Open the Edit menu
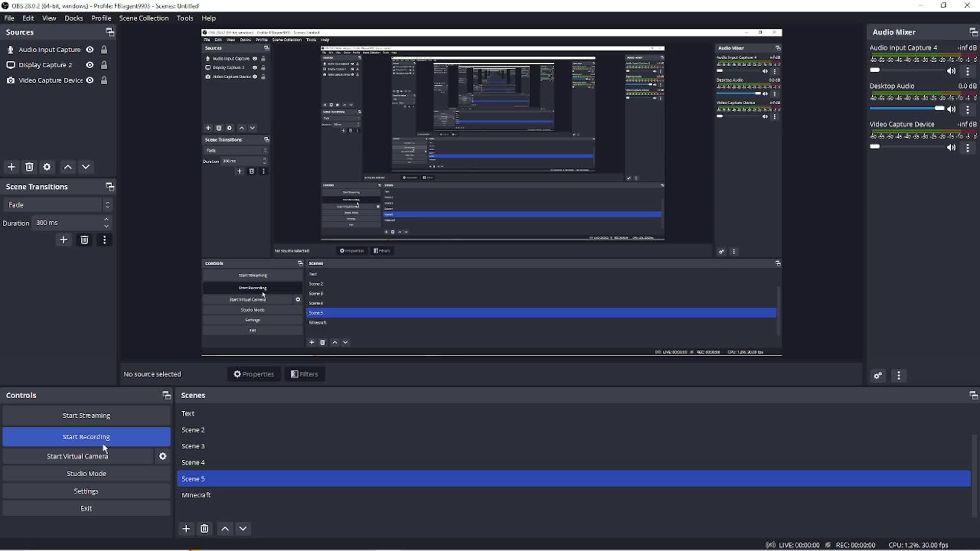This screenshot has width=980, height=551. tap(28, 18)
